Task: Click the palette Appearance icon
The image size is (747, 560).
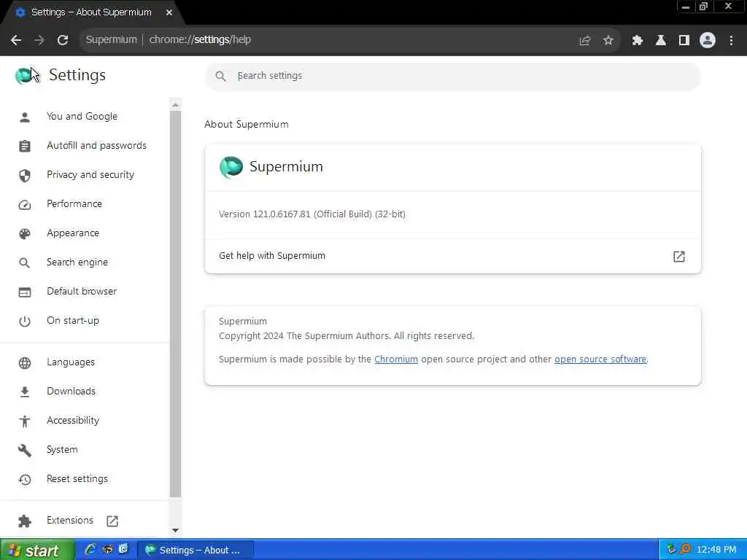Action: click(x=25, y=234)
